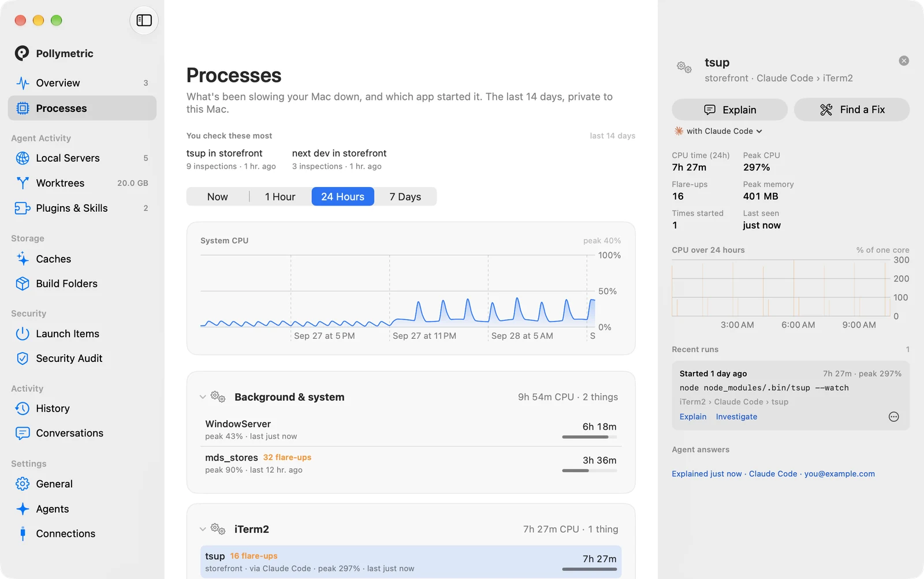Click the 'peak 40%' label on System CPU

pos(602,241)
